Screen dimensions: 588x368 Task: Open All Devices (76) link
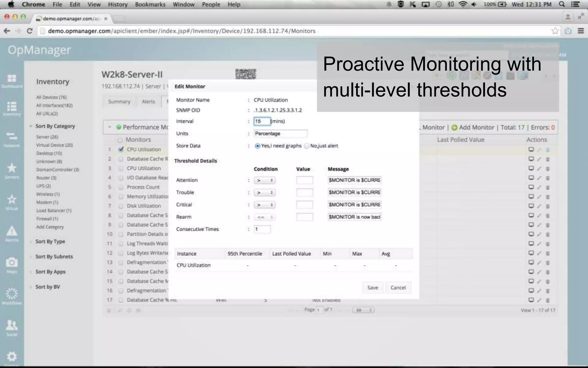[51, 97]
